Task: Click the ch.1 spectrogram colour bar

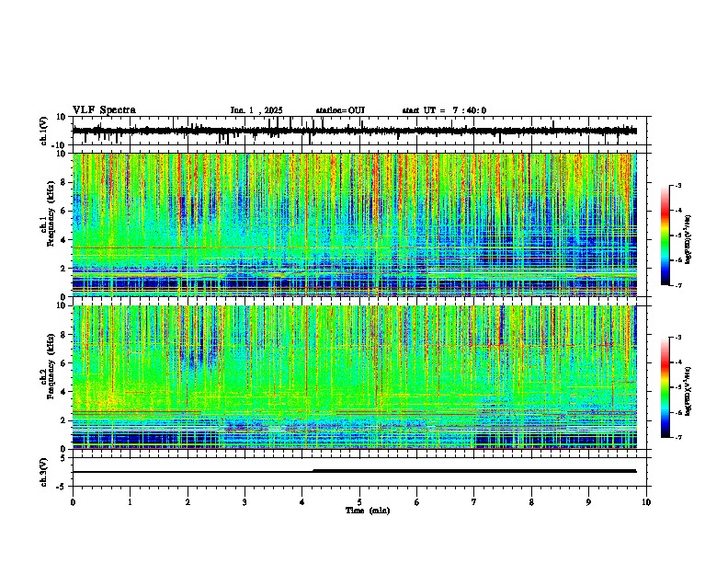Action: (x=665, y=236)
